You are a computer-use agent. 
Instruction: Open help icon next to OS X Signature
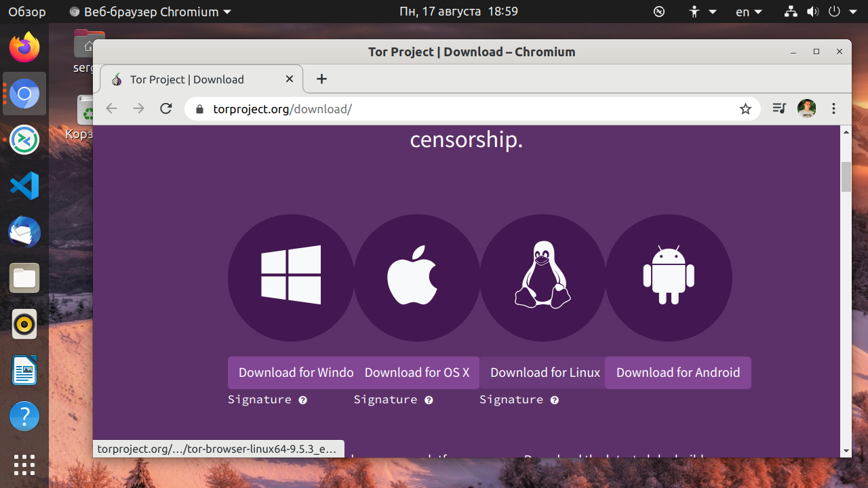[429, 400]
